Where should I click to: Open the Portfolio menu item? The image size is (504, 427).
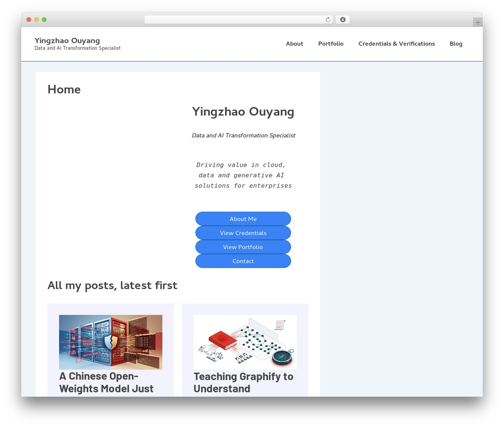coord(331,44)
